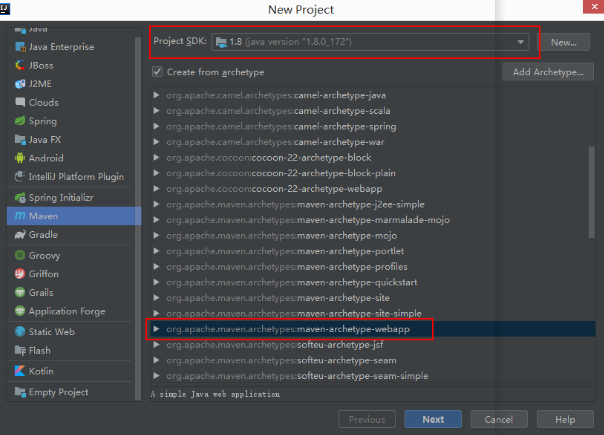Click the SDK folder icon in combo box
The image size is (604, 435).
[221, 42]
